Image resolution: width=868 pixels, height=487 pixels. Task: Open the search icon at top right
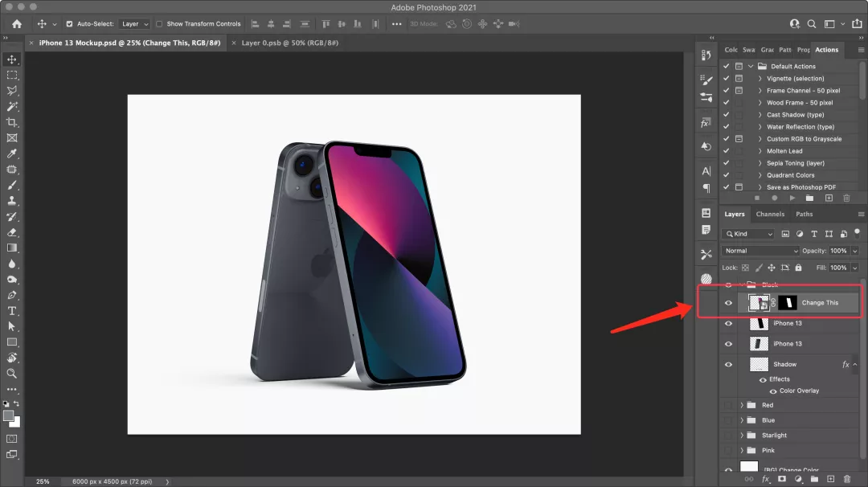(812, 24)
